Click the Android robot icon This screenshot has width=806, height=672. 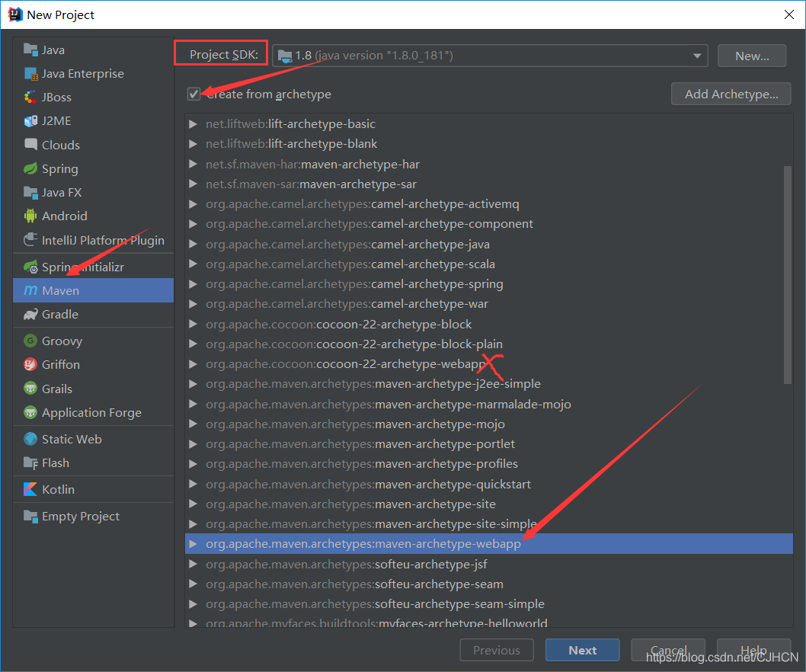(x=30, y=216)
